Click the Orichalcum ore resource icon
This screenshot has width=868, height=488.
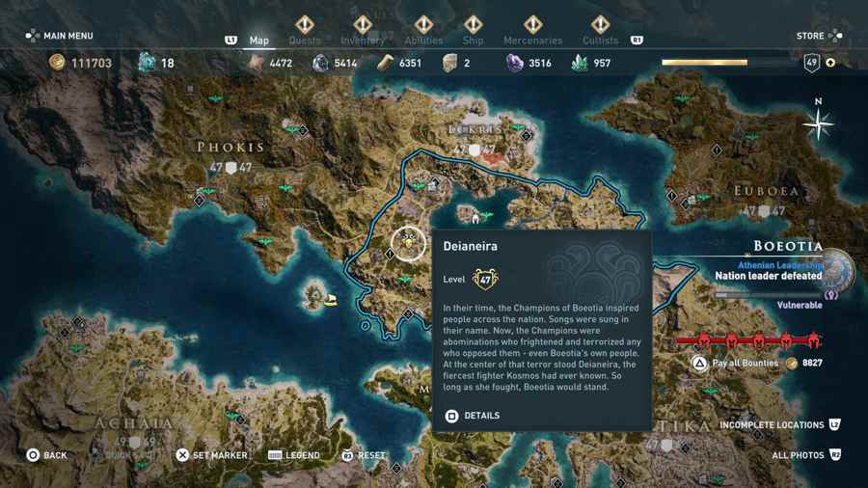[147, 63]
